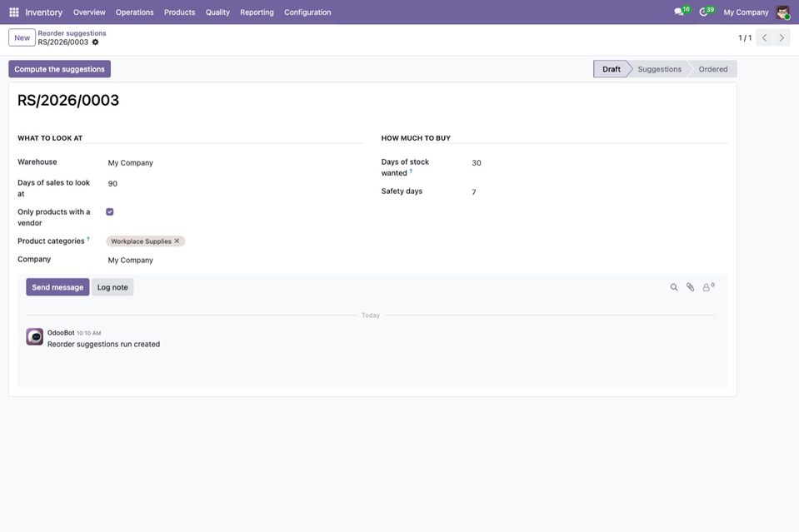Go to next record arrow
The image size is (799, 532).
(x=782, y=37)
